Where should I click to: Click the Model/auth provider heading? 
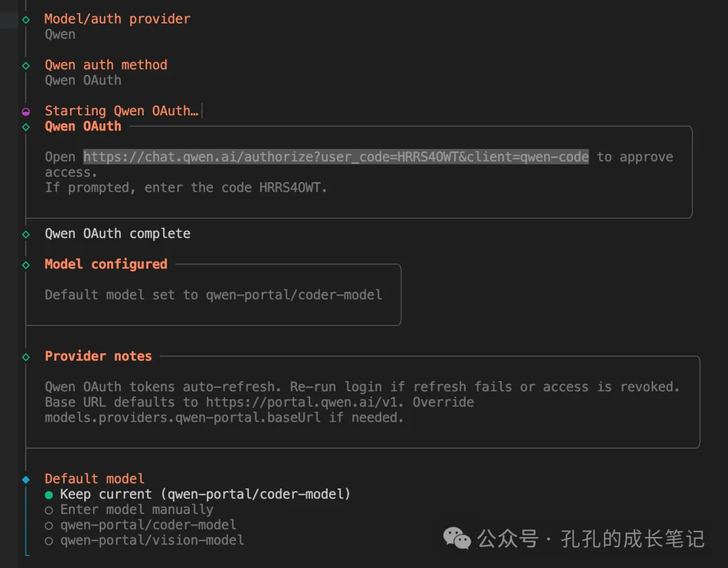coord(117,20)
